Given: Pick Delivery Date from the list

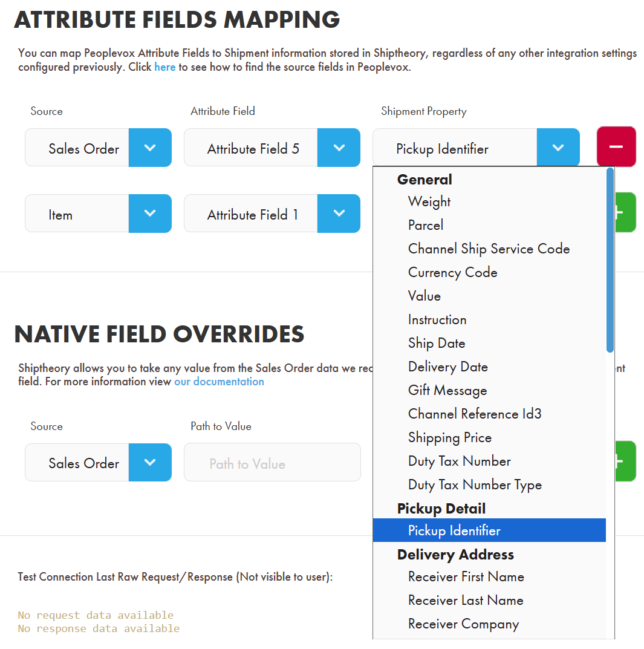Looking at the screenshot, I should point(489,367).
